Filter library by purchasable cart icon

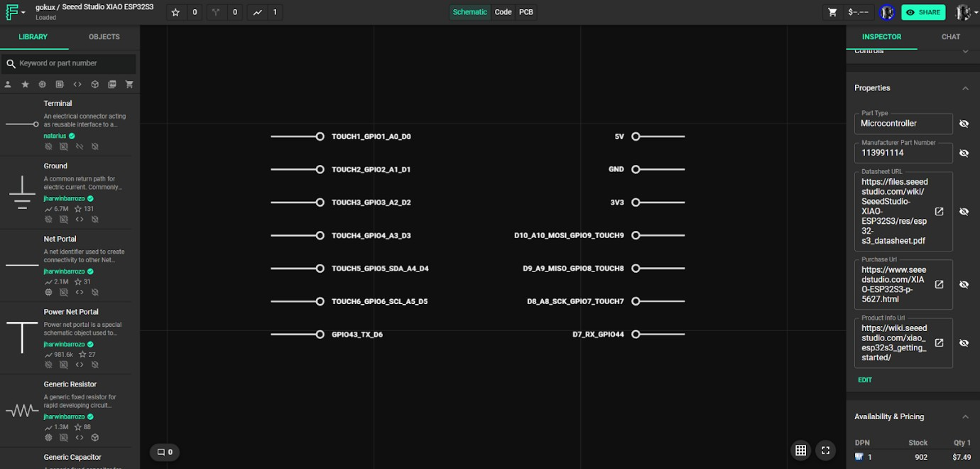[x=129, y=85]
